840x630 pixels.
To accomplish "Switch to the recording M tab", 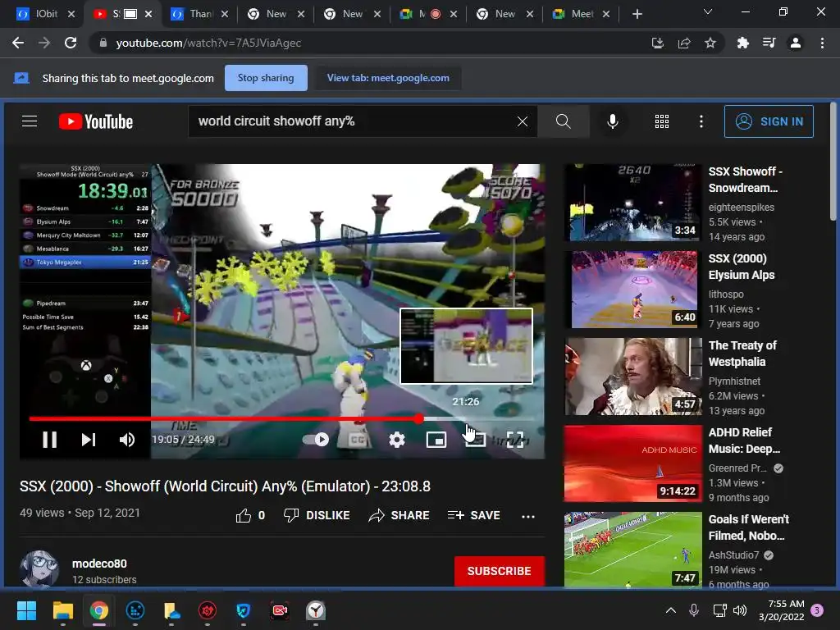I will 428,14.
